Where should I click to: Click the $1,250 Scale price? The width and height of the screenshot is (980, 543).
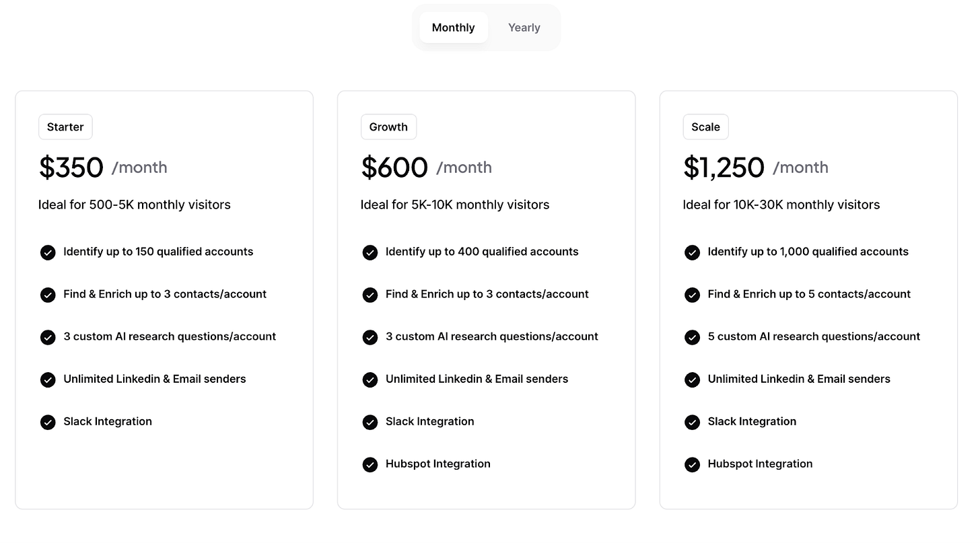click(724, 168)
